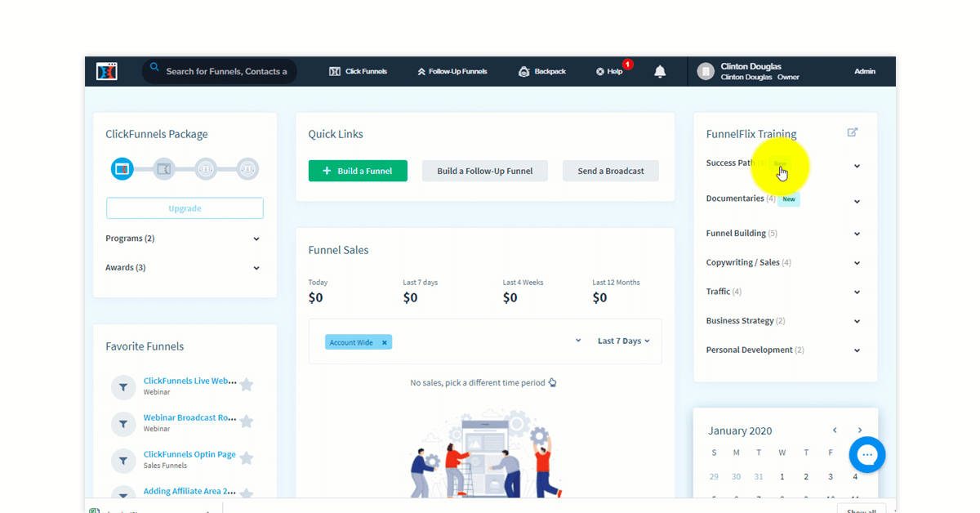Select January 4 on calendar

pyautogui.click(x=855, y=476)
